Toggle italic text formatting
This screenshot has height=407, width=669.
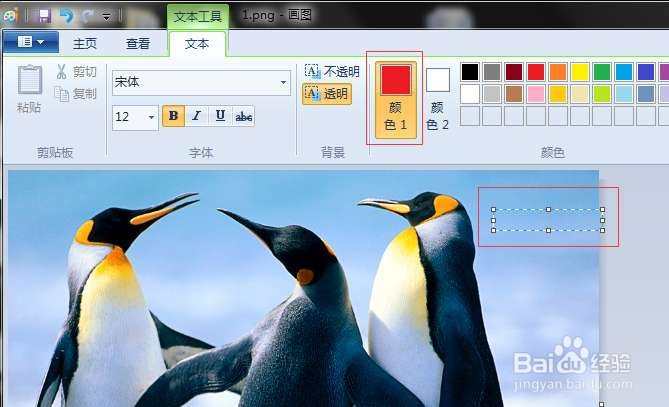[196, 116]
